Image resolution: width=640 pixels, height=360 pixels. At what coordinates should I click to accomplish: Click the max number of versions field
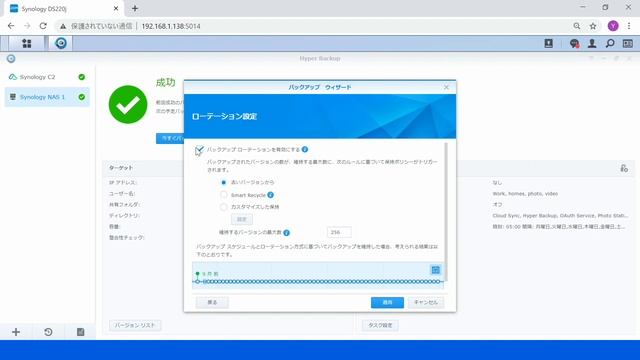coord(339,232)
